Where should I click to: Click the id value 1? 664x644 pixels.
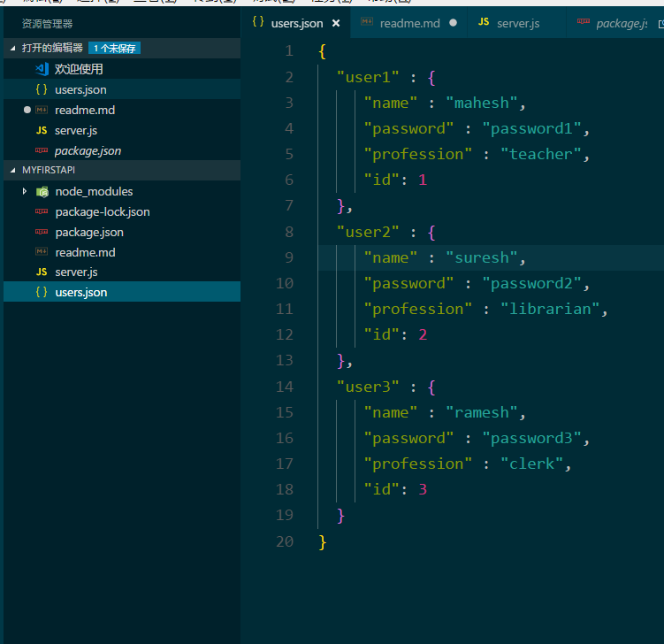423,180
